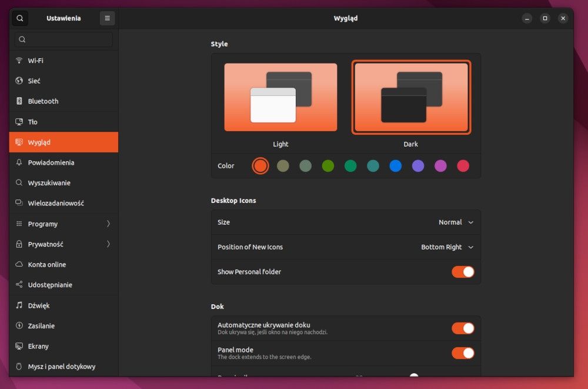Click the music note icon beside Dźwięk
Image resolution: width=588 pixels, height=389 pixels.
19,305
